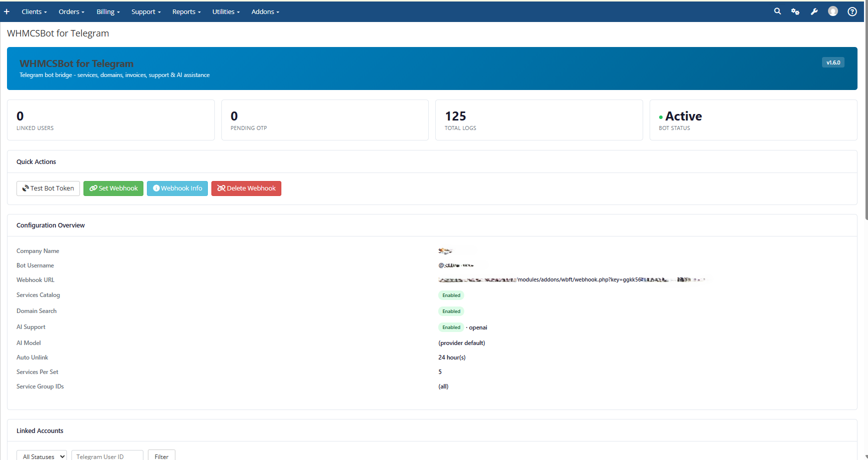Viewport: 868px width, 460px height.
Task: Click the Webhook Info button
Action: click(x=177, y=188)
